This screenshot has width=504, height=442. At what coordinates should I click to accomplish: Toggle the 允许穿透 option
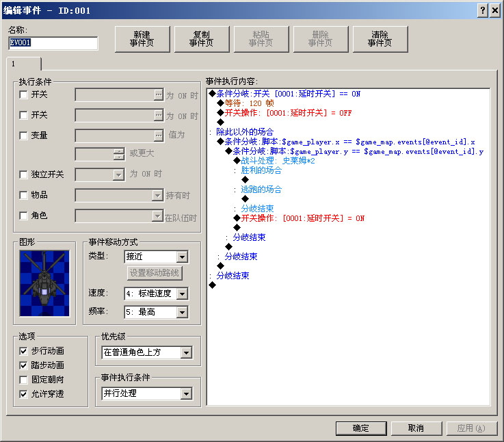coord(23,394)
